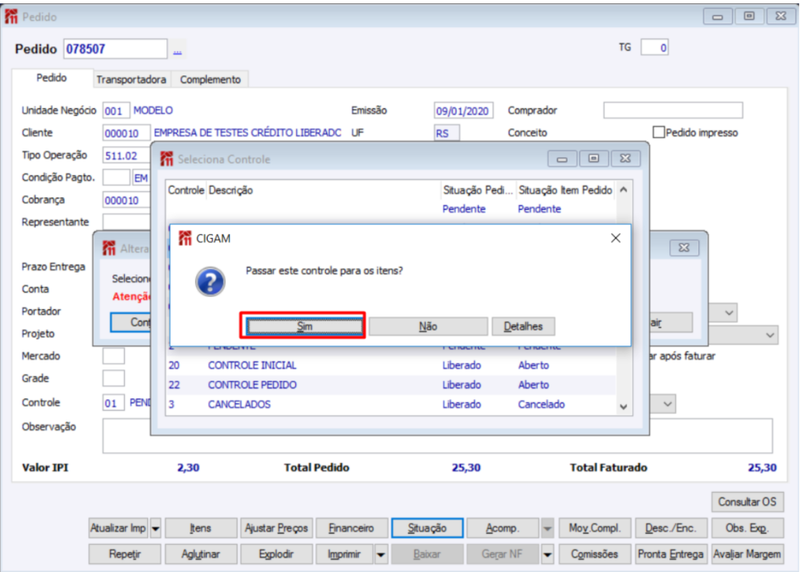This screenshot has width=800, height=572.
Task: Switch to the Transportadora tab
Action: tap(131, 80)
